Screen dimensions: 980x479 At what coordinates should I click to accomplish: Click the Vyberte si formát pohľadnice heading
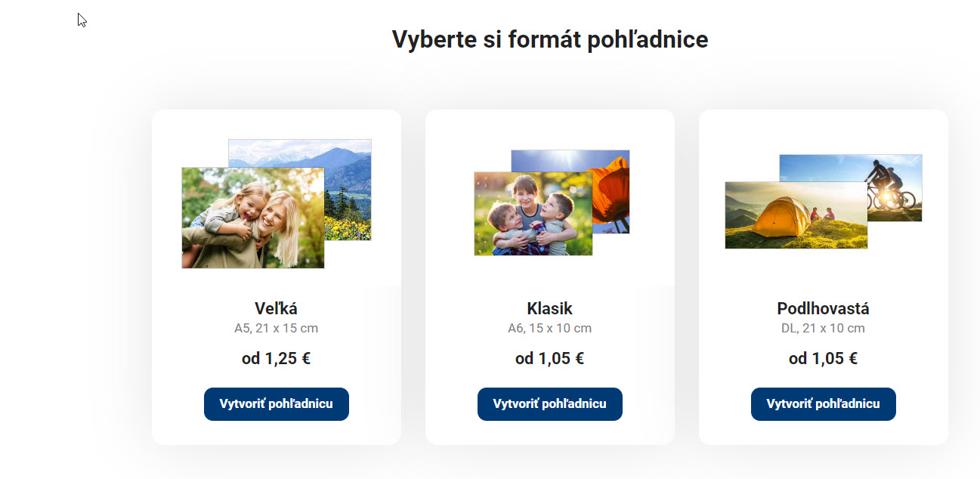coord(549,39)
